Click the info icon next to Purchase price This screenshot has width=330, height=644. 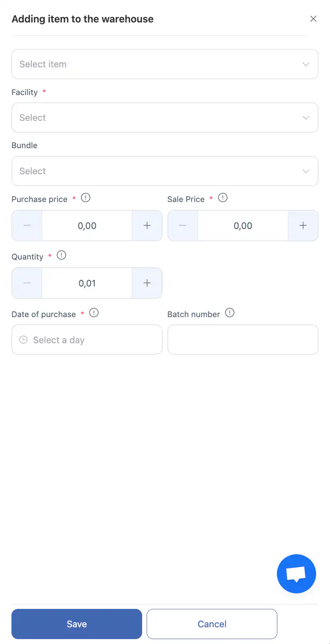[86, 198]
